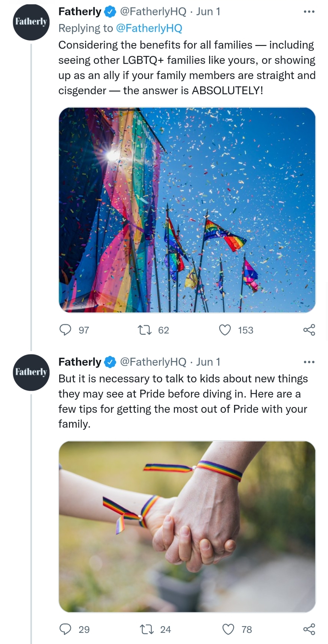Click the second Fatherly avatar
The image size is (328, 644).
coord(31,372)
